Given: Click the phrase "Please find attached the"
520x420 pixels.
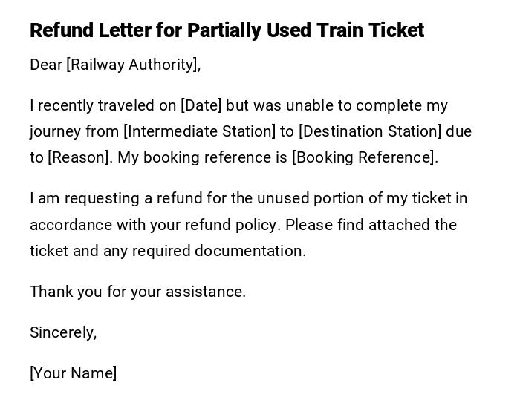Looking at the screenshot, I should point(371,225).
